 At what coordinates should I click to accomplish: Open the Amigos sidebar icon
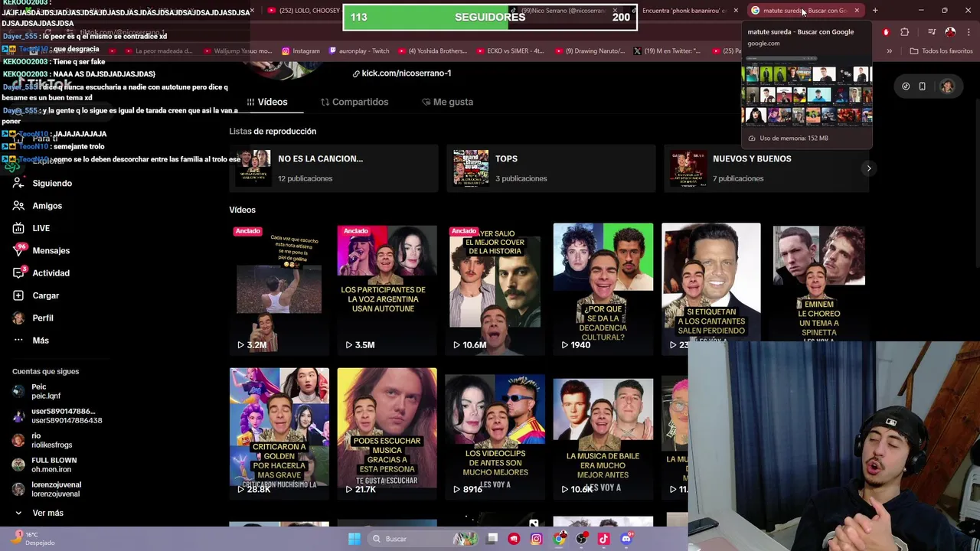pyautogui.click(x=18, y=206)
